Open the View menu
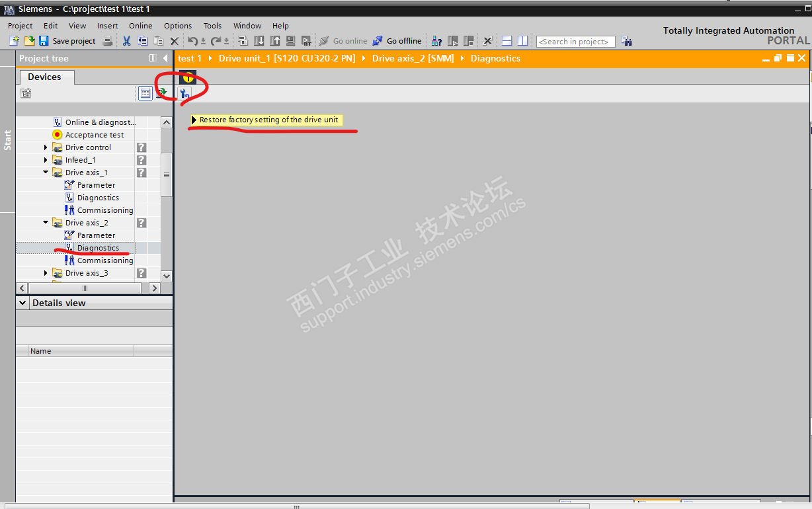This screenshot has width=812, height=509. 77,26
